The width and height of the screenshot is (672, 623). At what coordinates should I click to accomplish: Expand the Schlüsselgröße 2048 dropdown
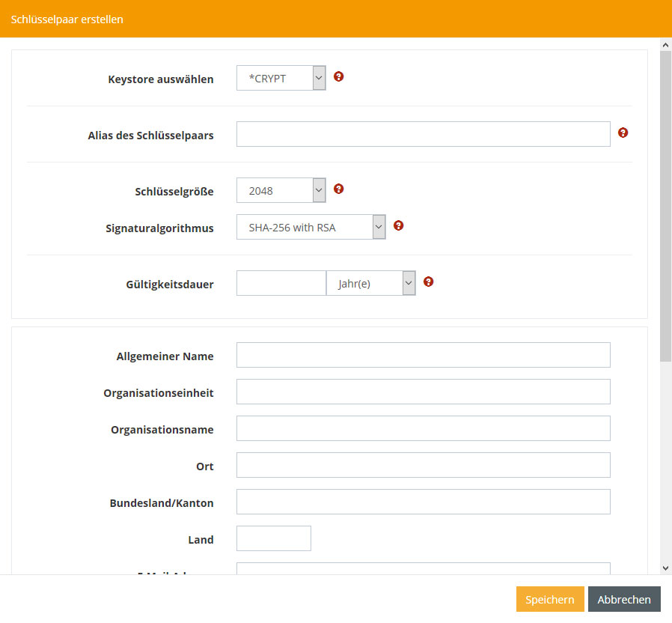[x=281, y=190]
